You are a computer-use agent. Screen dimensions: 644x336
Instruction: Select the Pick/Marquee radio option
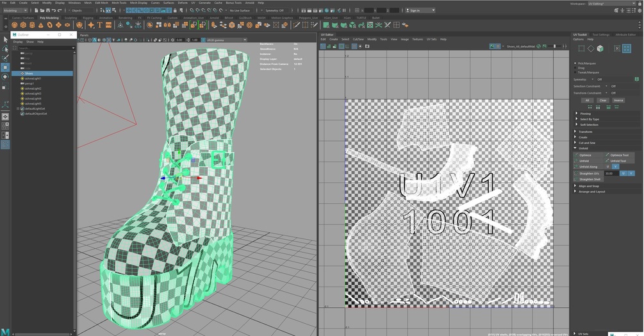[575, 63]
